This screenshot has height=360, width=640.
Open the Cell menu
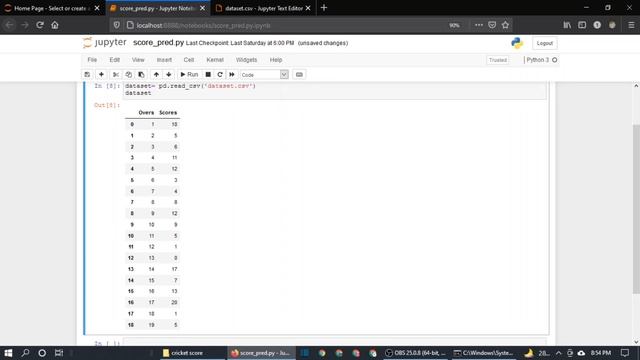coord(189,60)
